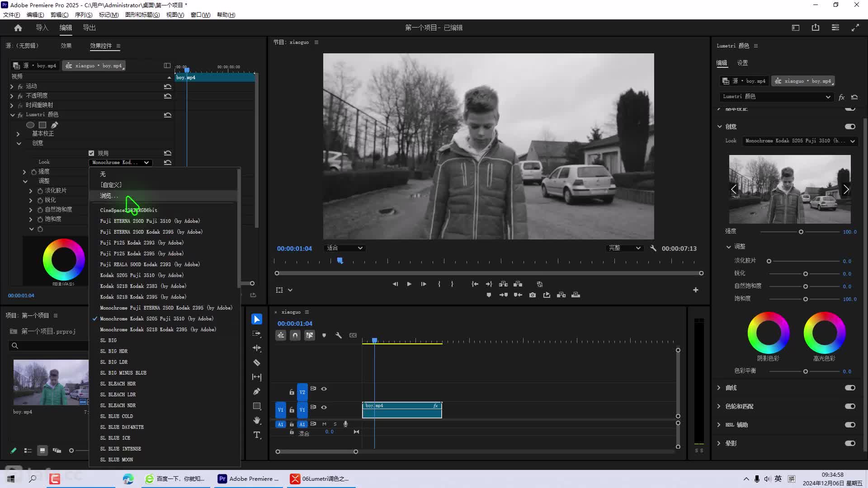
Task: Toggle the HSL 辅助 section switch
Action: pyautogui.click(x=850, y=425)
